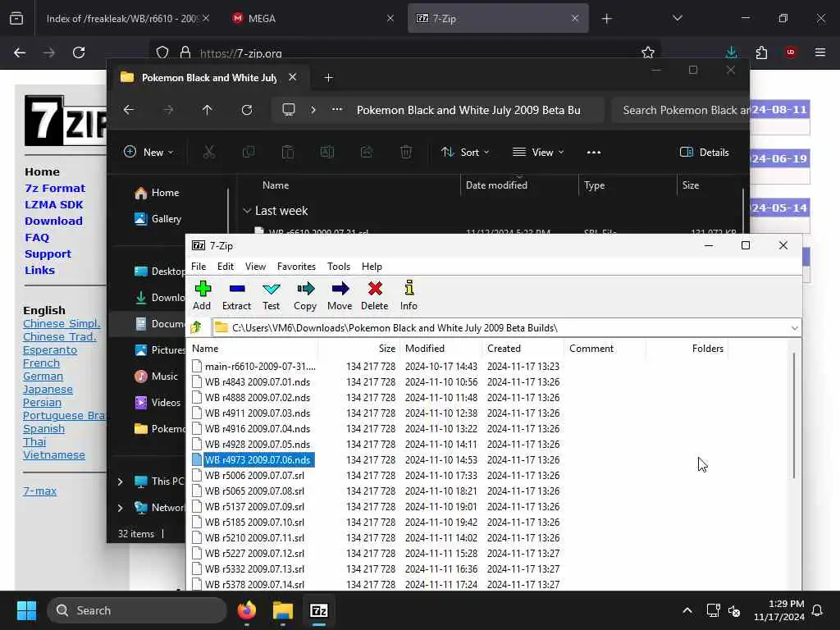Click the Add button in 7-Zip toolbar
Screen dimensions: 840x630
click(202, 295)
